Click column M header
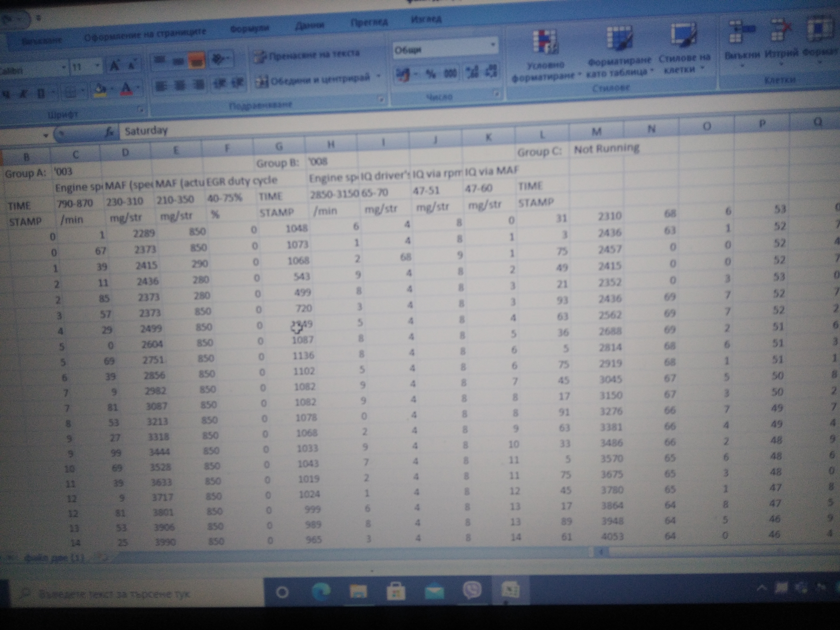The height and width of the screenshot is (630, 840). click(x=596, y=131)
